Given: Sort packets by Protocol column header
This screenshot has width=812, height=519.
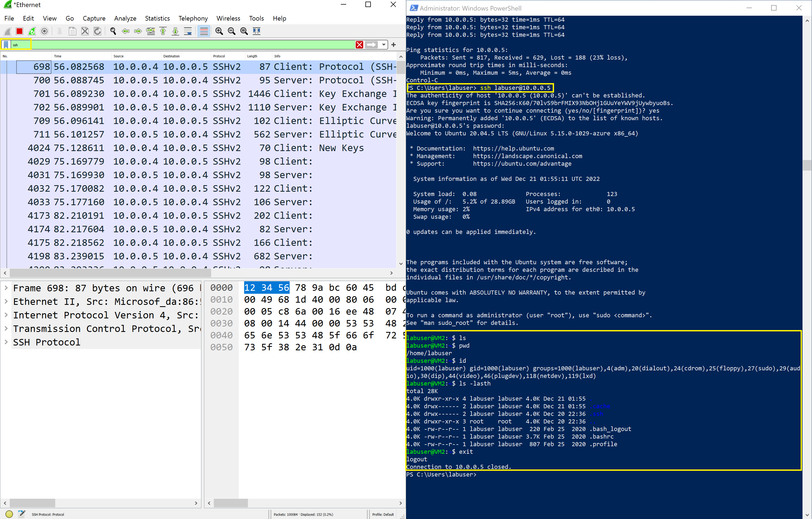Looking at the screenshot, I should [x=228, y=56].
